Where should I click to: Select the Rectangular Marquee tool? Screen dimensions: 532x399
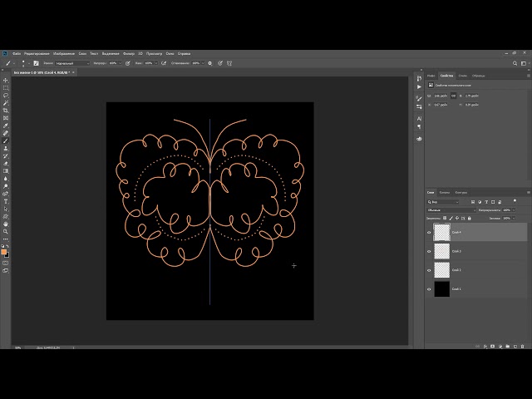coord(6,87)
